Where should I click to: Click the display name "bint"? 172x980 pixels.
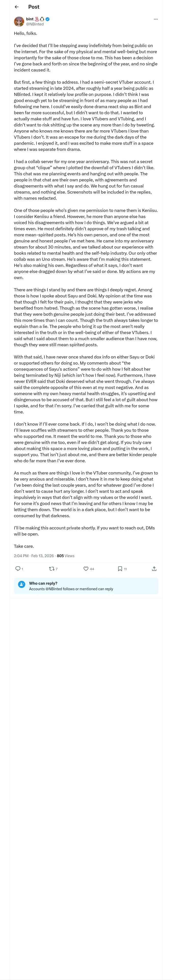point(30,19)
